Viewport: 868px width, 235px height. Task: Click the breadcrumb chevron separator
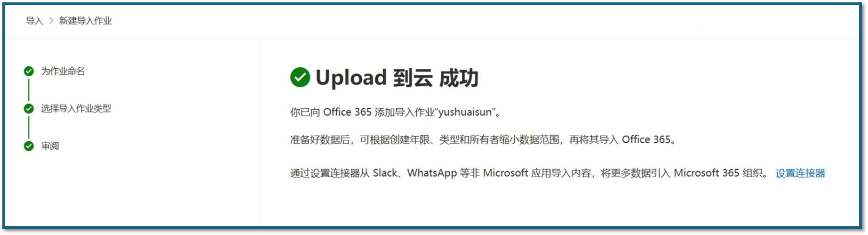[x=51, y=21]
